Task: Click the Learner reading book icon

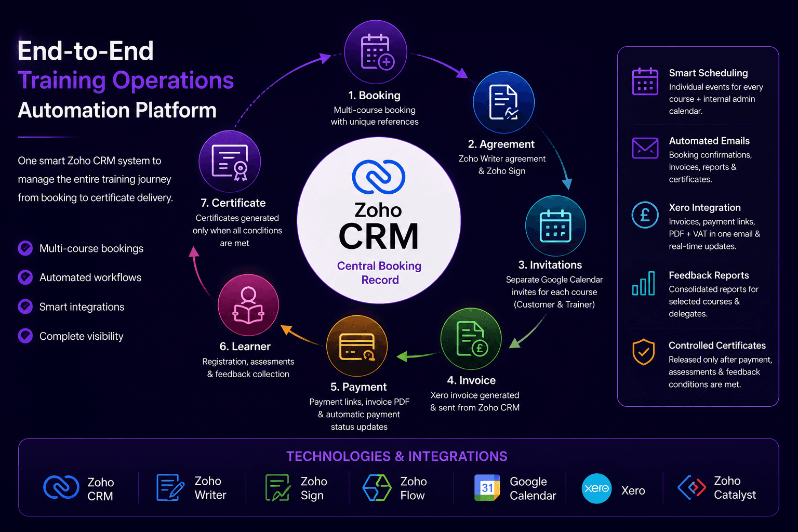Action: 248,305
